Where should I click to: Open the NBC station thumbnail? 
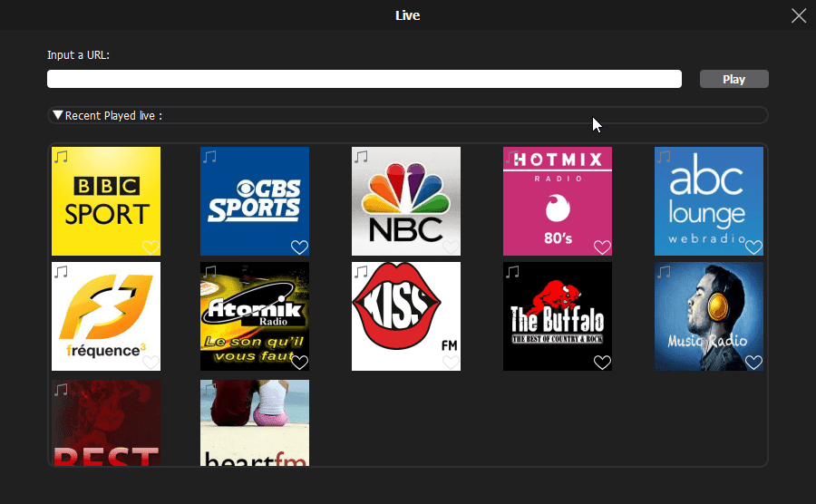tap(406, 201)
